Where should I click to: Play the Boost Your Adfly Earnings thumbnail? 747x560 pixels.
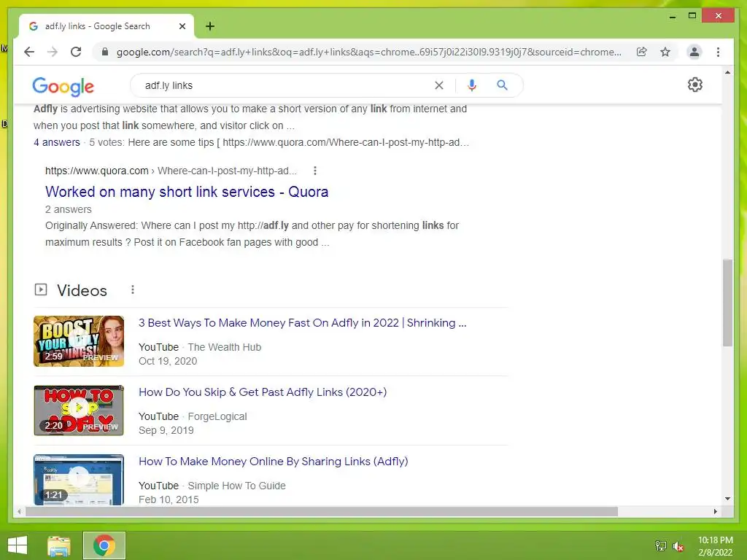click(x=79, y=341)
